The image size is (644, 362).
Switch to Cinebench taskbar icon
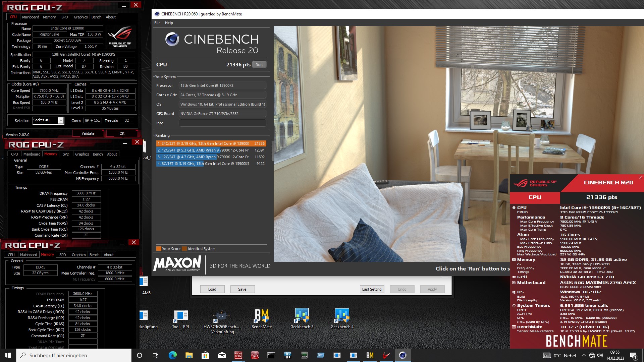[402, 355]
